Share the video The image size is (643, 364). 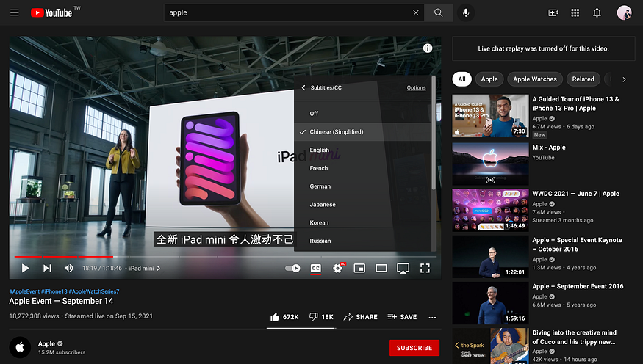pos(361,317)
